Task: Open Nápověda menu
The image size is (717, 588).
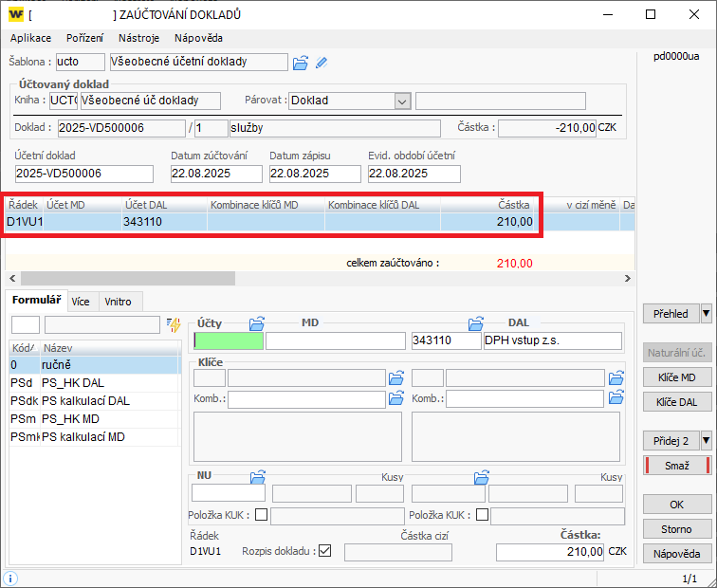Action: (198, 38)
